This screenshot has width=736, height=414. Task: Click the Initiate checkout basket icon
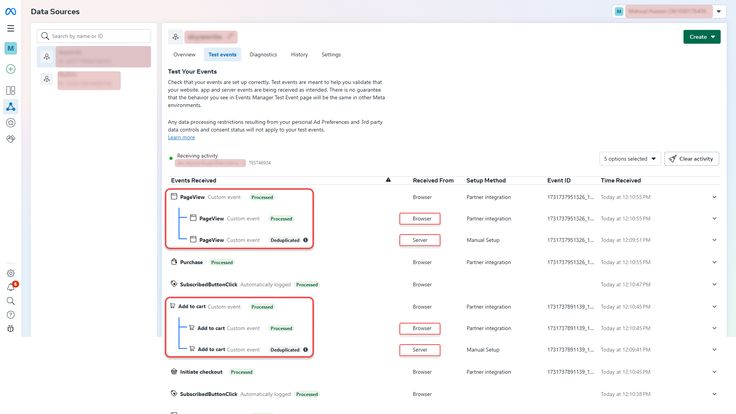tap(174, 372)
